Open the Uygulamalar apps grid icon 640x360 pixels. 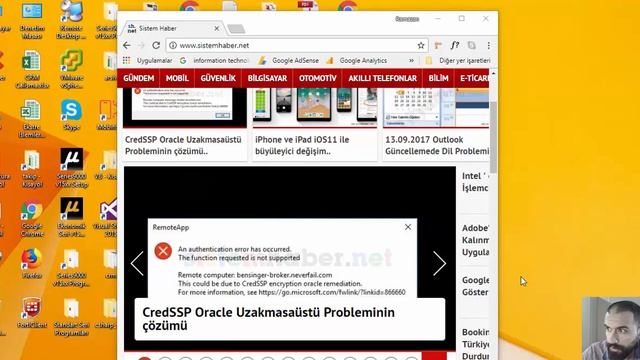point(126,60)
